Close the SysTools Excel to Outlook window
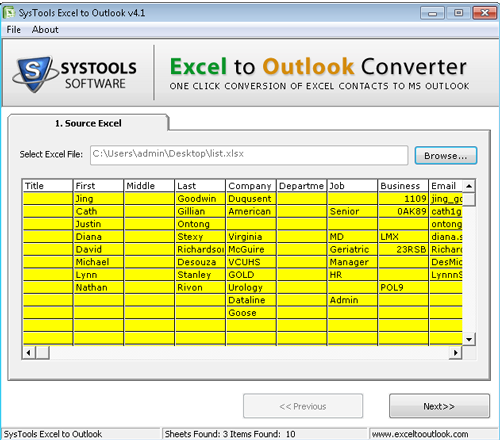The width and height of the screenshot is (500, 440). pyautogui.click(x=484, y=13)
